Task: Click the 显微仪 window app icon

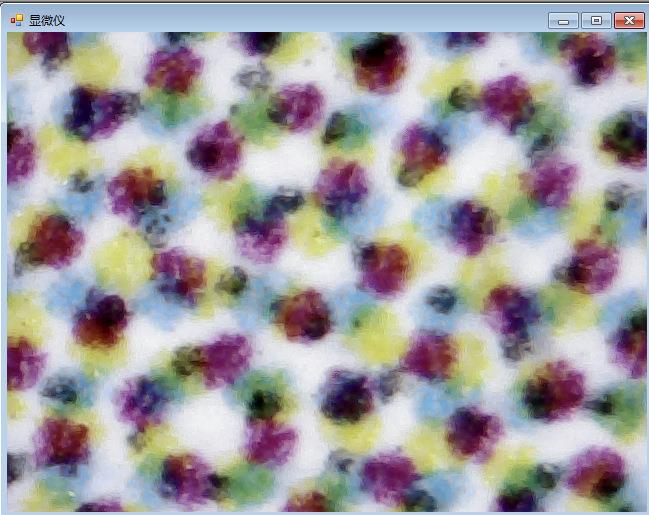Action: 17,20
